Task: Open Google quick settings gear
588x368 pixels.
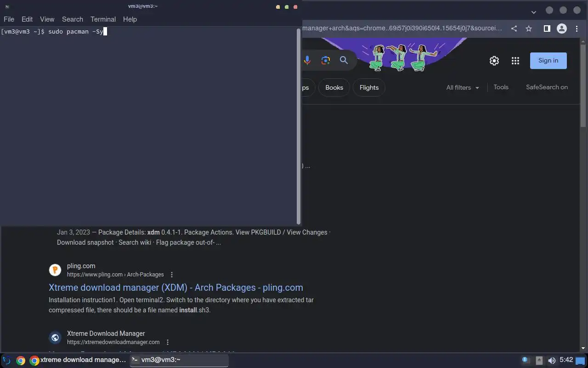Action: (x=494, y=61)
